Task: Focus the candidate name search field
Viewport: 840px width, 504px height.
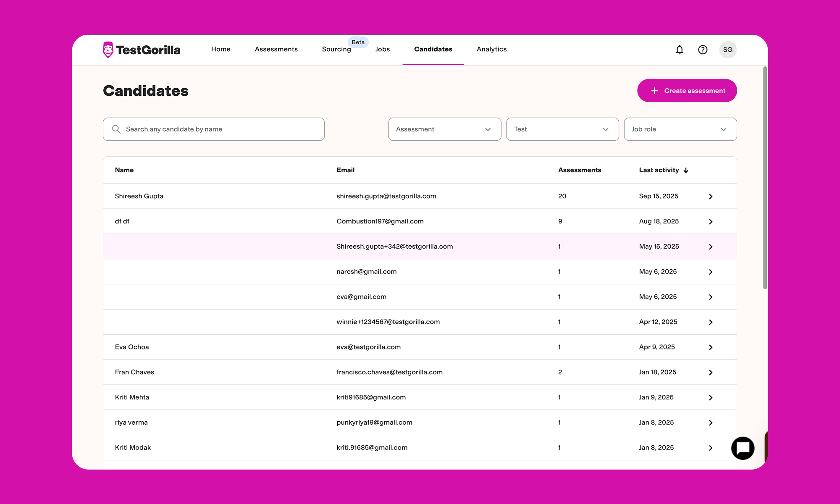Action: point(213,129)
